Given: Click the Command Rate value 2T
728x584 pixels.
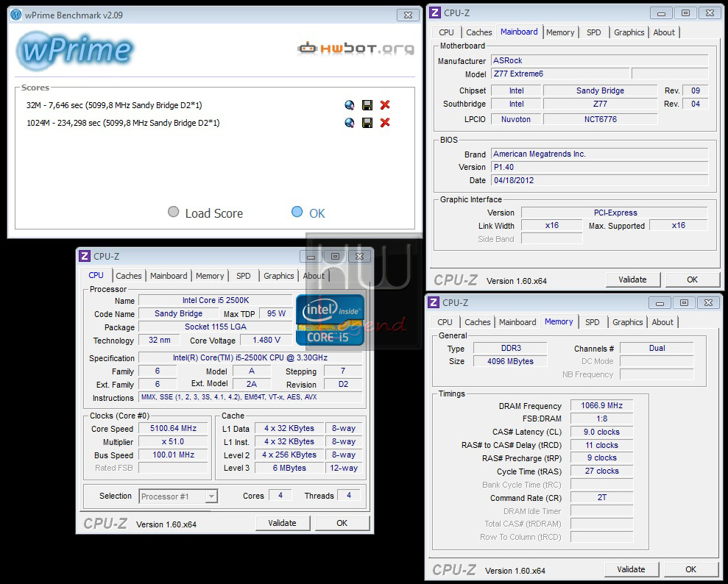Looking at the screenshot, I should coord(601,498).
